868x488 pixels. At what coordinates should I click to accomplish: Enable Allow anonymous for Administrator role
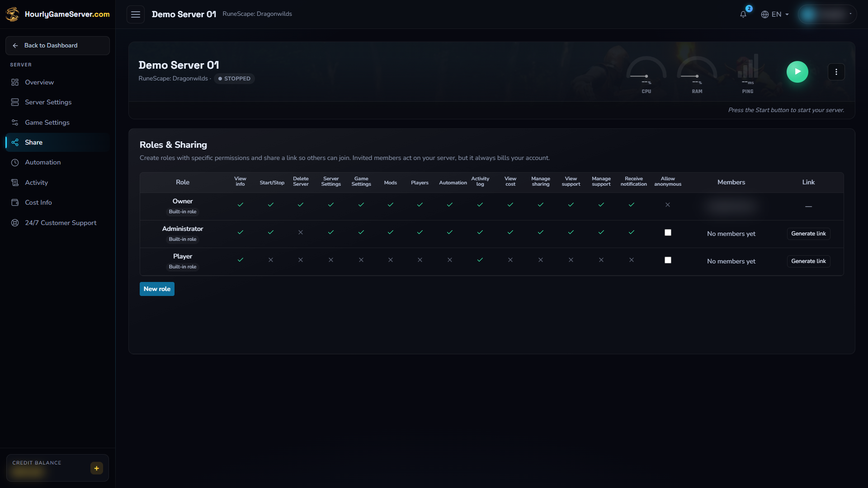[668, 232]
